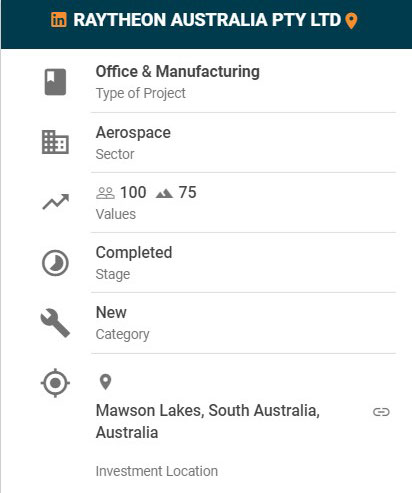Click the pie clock icon for Stage
Image resolution: width=412 pixels, height=493 pixels.
tap(55, 263)
